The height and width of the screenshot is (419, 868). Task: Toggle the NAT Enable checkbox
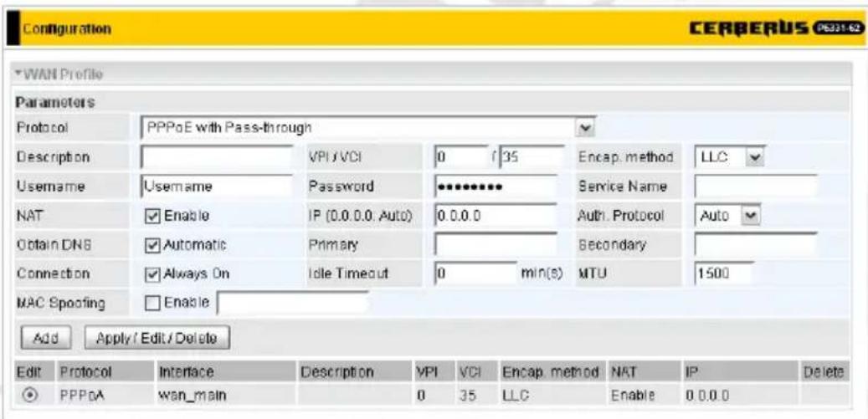pyautogui.click(x=152, y=215)
